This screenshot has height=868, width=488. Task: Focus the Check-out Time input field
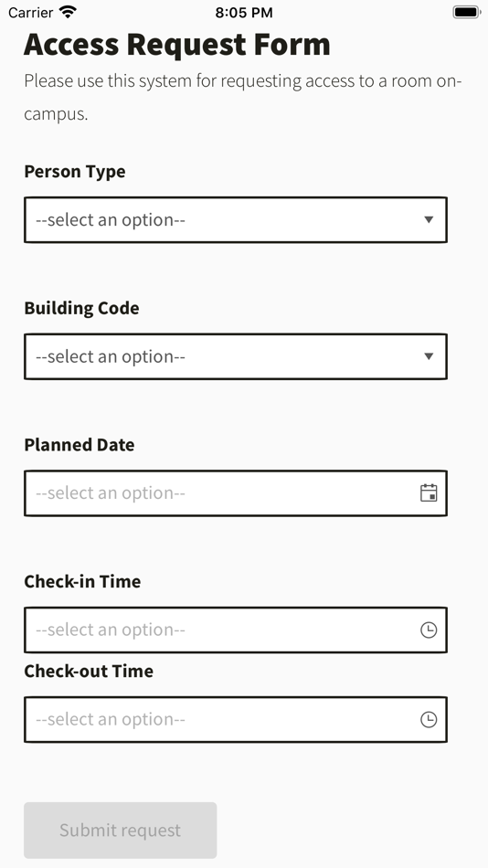tap(236, 720)
